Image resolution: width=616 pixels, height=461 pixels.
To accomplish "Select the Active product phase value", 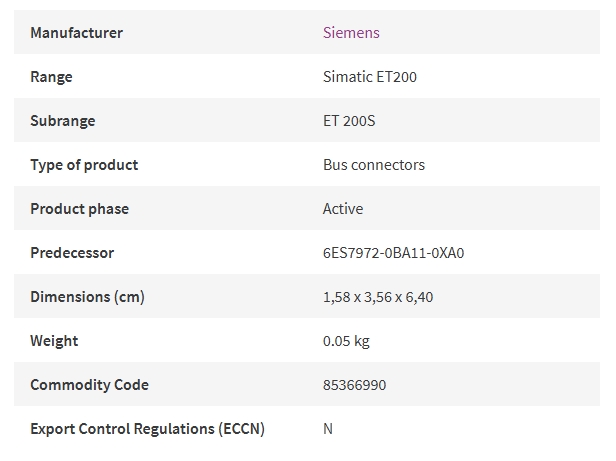I will coord(343,209).
